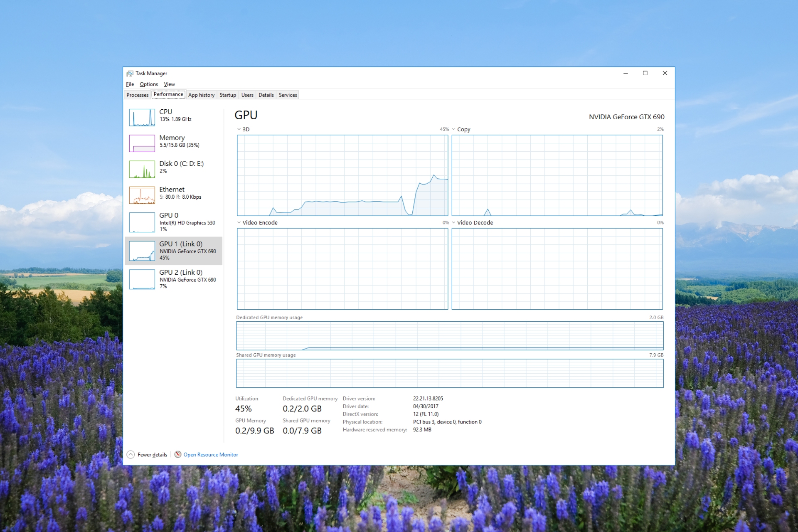Click the Task Manager app icon
The image size is (798, 532).
pos(129,74)
